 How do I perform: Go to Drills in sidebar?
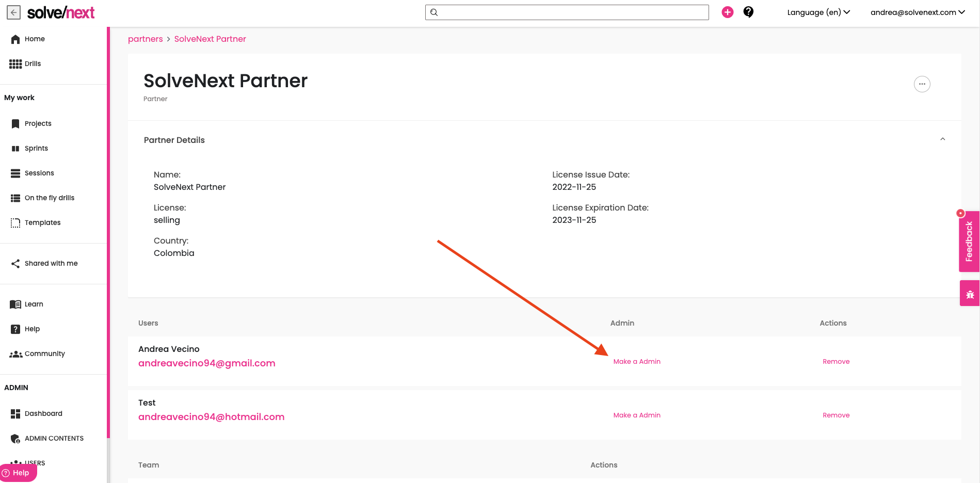pyautogui.click(x=33, y=64)
